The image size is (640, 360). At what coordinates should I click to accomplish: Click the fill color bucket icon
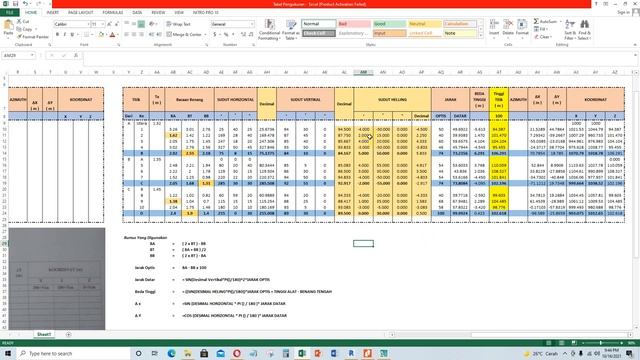click(101, 35)
